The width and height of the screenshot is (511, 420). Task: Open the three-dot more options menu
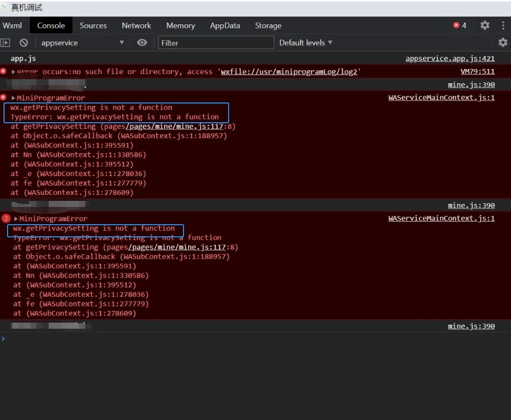[x=503, y=25]
